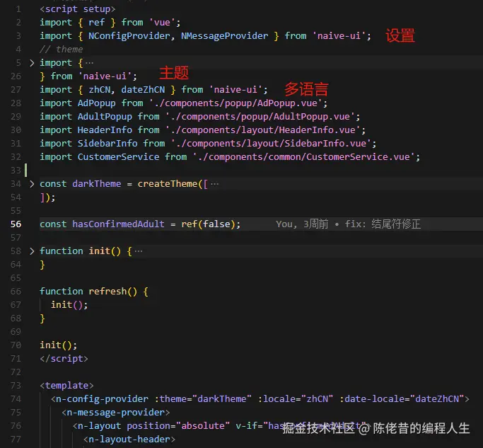The width and height of the screenshot is (483, 448).
Task: Click 'refresh' function name on line 66
Action: [107, 292]
